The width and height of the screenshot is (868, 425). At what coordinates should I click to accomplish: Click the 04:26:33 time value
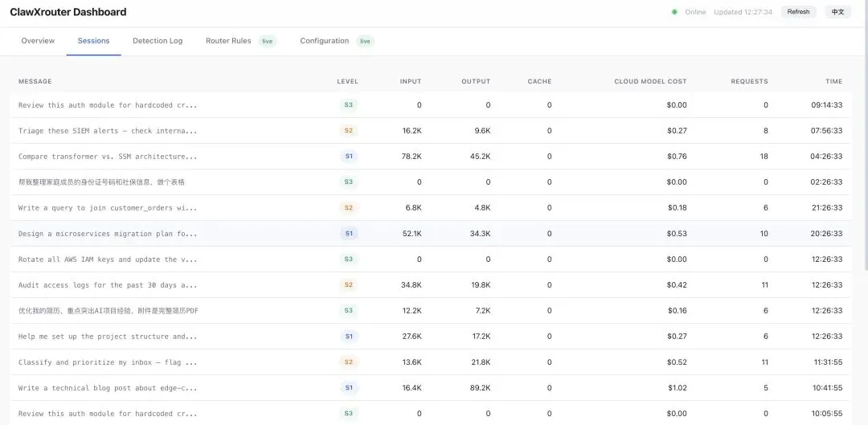tap(827, 157)
